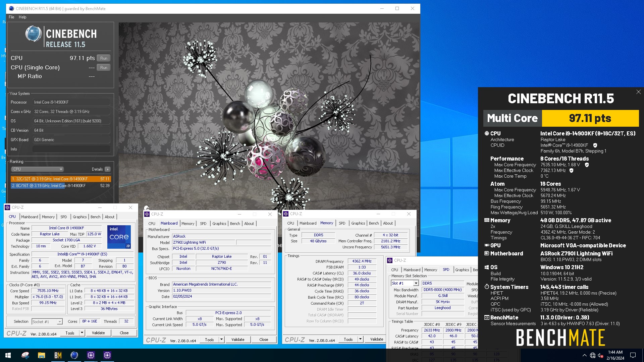
Task: Click Tools button in CPU-Z Mainboard window
Action: (209, 340)
